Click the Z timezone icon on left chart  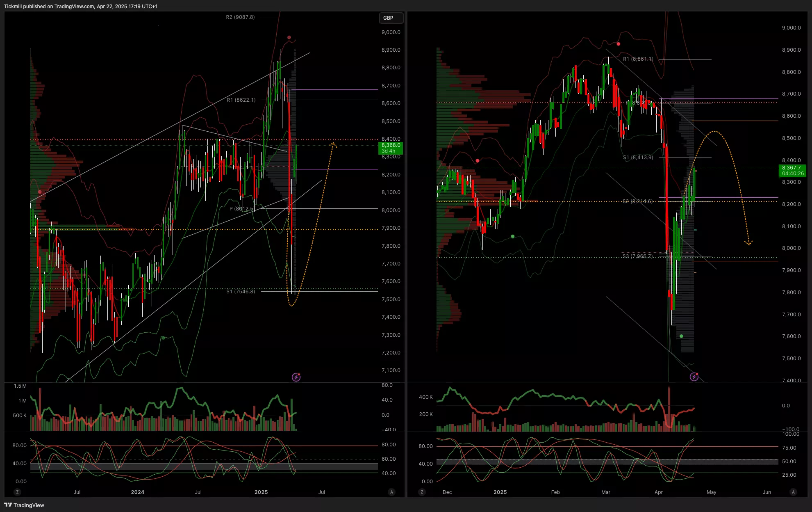pos(17,492)
